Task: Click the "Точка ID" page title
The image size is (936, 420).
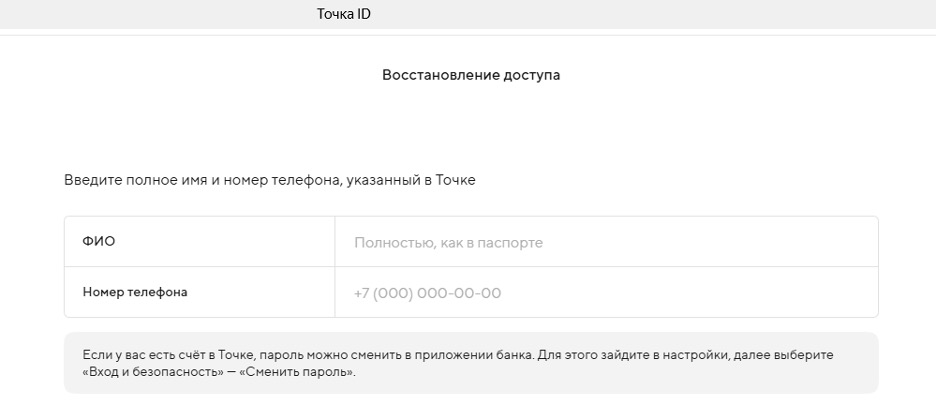Action: point(344,14)
